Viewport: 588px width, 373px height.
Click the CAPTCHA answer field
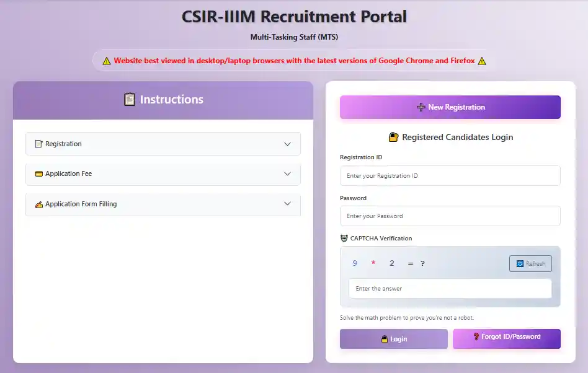450,288
